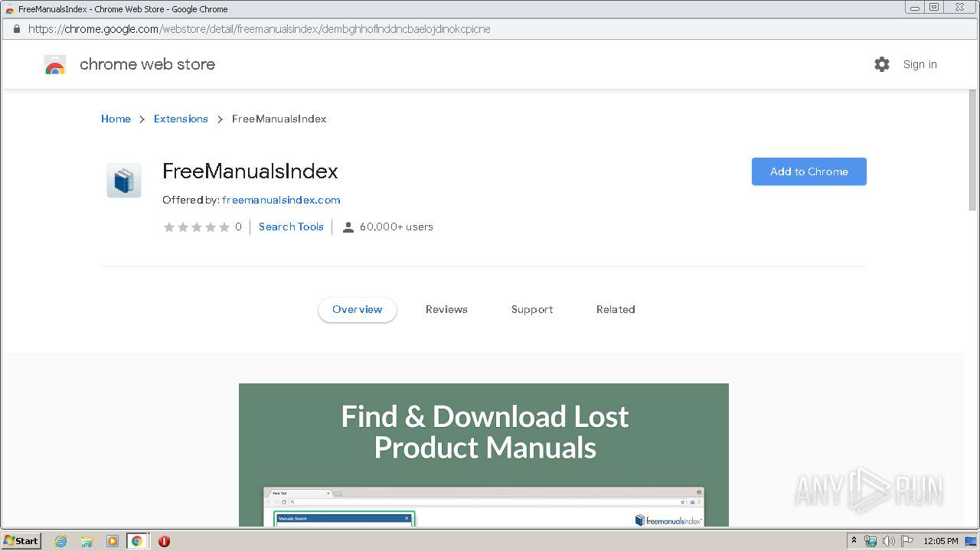980x551 pixels.
Task: Click the Find & Download Lost Product Manuals screenshot
Action: pos(484,455)
